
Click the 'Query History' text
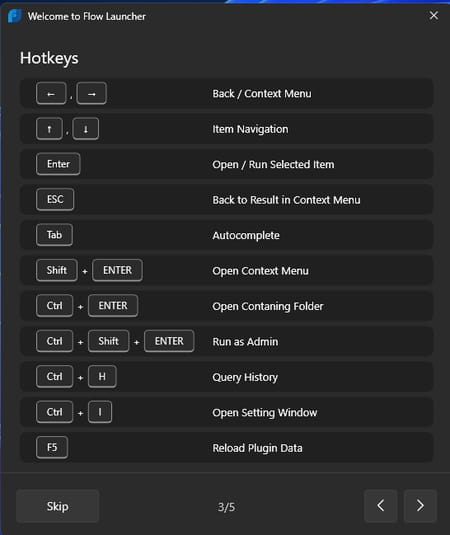[x=245, y=377]
